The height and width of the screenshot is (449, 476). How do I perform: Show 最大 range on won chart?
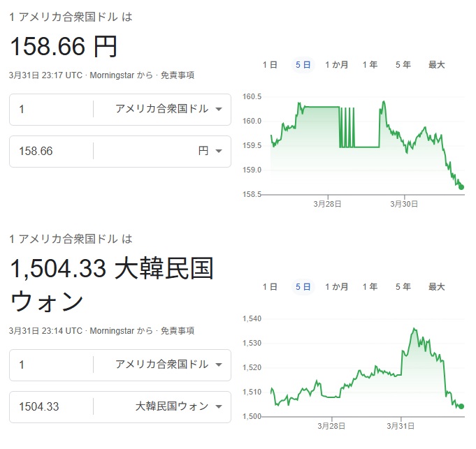(x=436, y=287)
